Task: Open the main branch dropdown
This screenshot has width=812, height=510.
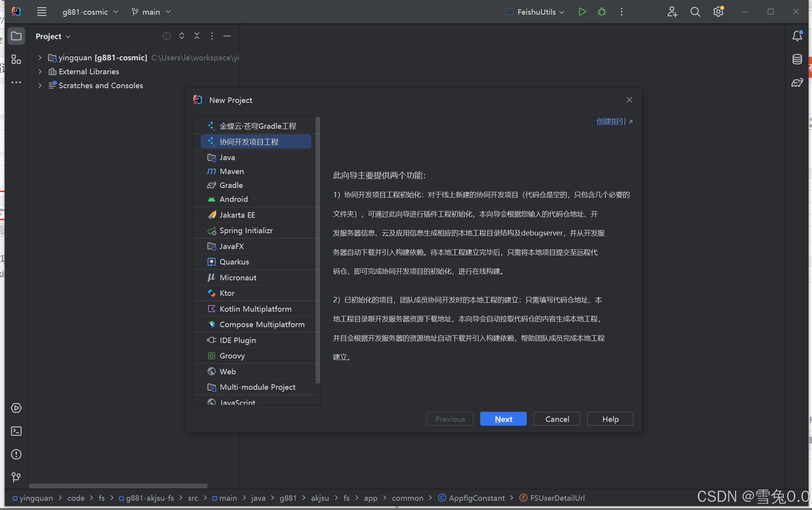Action: (x=151, y=12)
